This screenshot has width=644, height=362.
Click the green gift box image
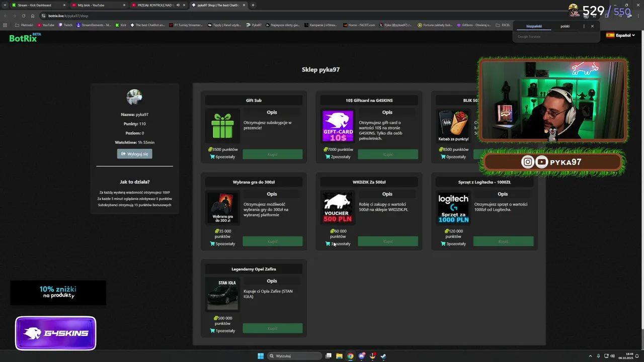pos(222,126)
